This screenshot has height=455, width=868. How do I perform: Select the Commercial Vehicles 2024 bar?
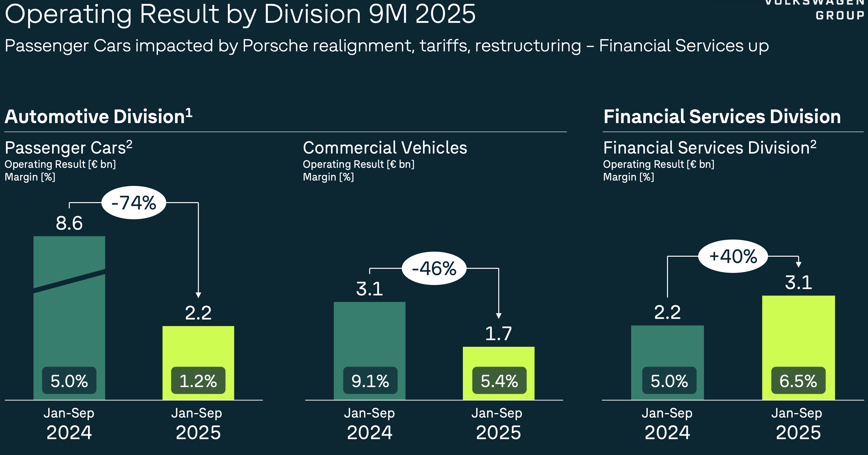[x=369, y=334]
